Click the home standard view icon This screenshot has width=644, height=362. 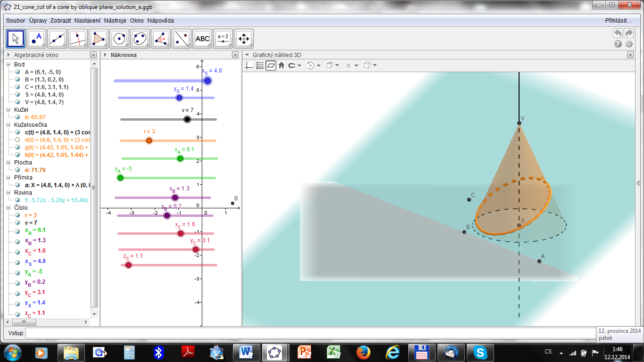281,66
